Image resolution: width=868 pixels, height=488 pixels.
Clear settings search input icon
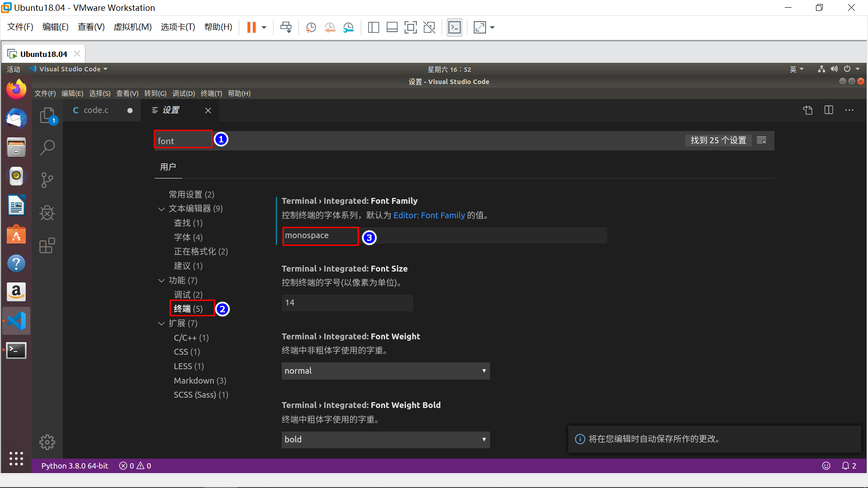point(762,141)
